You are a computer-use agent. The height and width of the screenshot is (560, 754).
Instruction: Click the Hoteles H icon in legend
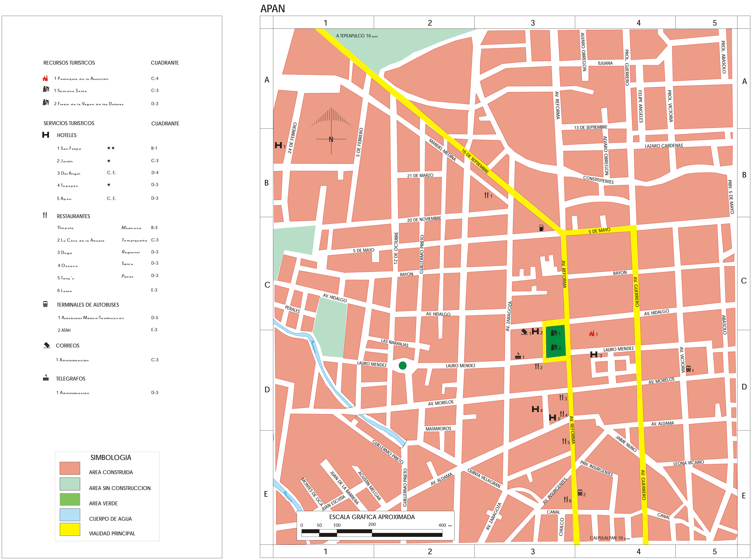(46, 135)
